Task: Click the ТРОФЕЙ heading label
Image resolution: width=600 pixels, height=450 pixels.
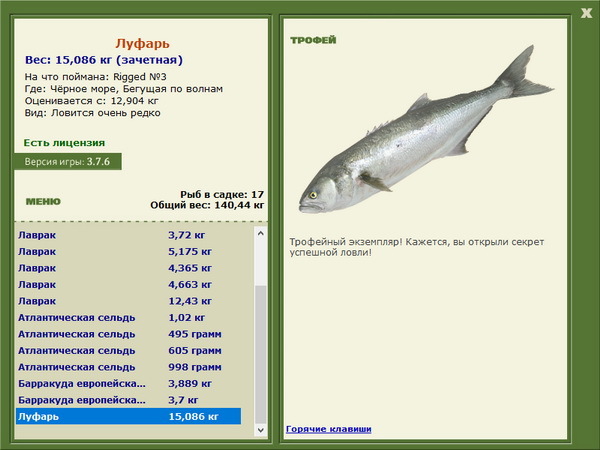Action: pyautogui.click(x=313, y=40)
